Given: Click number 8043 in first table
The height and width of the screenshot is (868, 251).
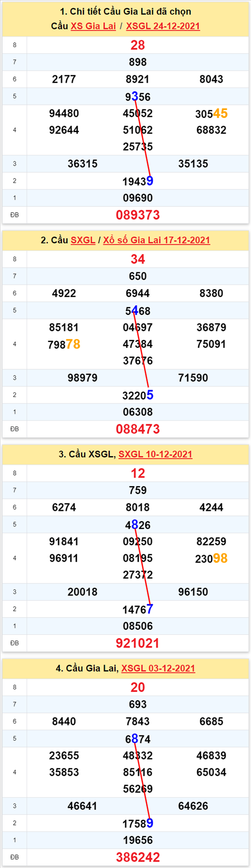Looking at the screenshot, I should [211, 80].
